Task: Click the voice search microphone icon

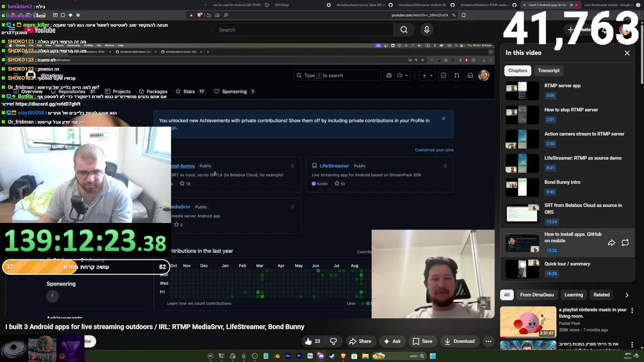Action: [x=427, y=30]
